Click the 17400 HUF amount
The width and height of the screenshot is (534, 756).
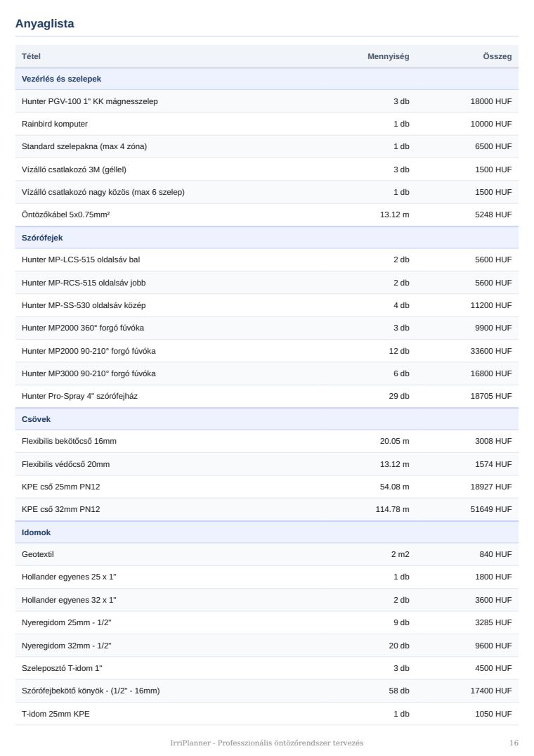(490, 691)
